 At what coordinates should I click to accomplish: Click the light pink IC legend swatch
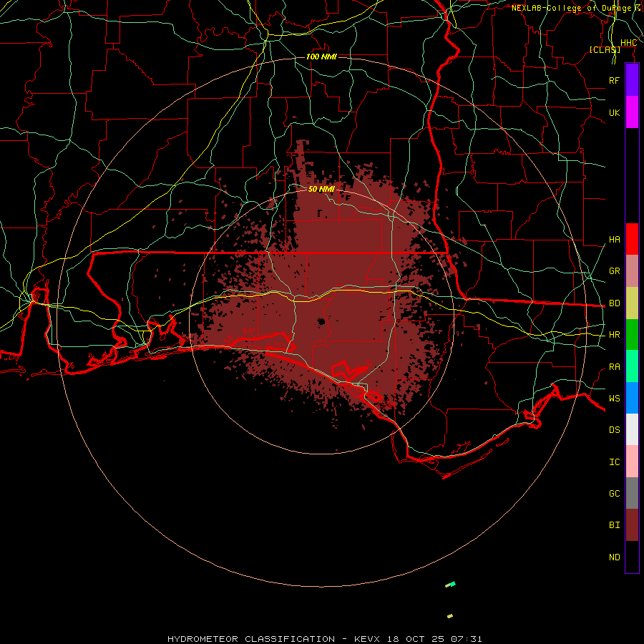click(632, 462)
